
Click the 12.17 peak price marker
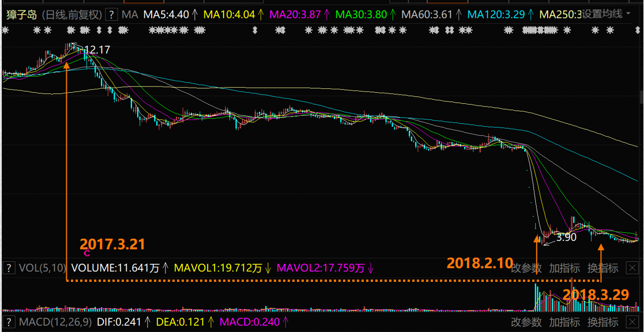(x=96, y=50)
